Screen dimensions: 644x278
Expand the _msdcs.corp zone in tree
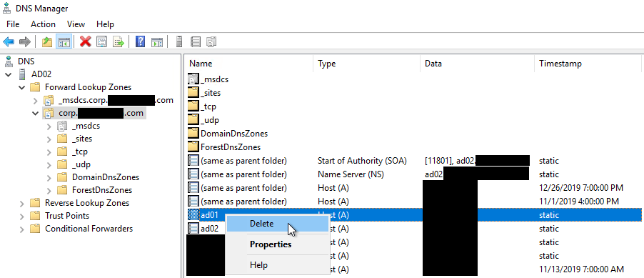35,100
